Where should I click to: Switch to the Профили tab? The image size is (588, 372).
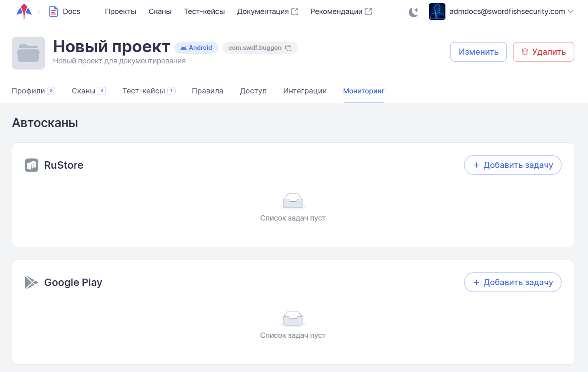point(28,91)
